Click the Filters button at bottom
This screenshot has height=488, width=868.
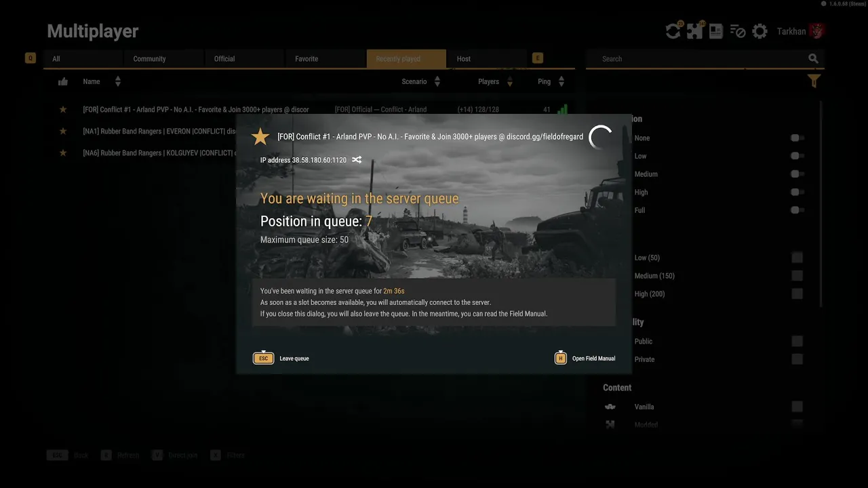tap(227, 455)
